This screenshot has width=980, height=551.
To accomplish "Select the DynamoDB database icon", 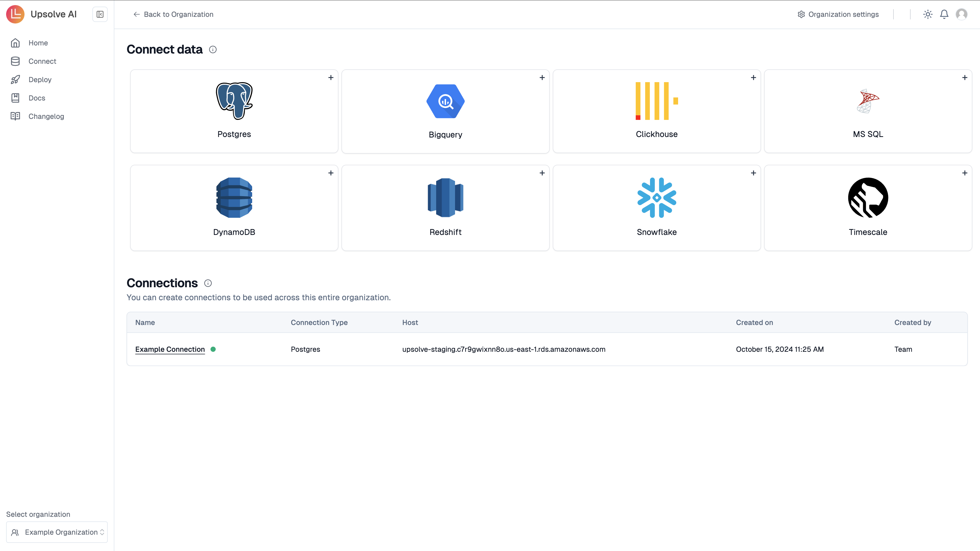I will 234,197.
